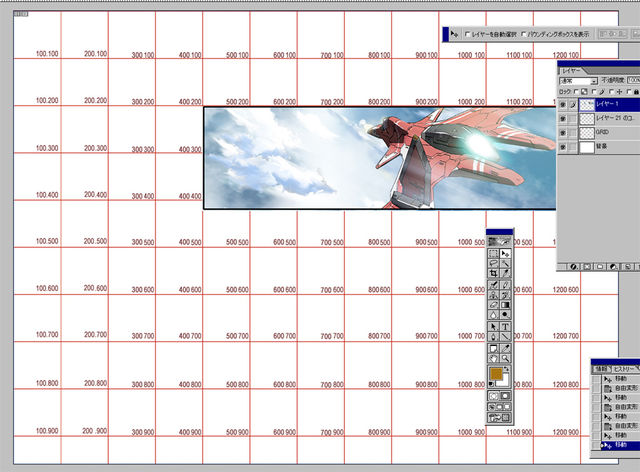Reset to default foreground and background colors
Screen dimensions: 640x472
(x=491, y=384)
